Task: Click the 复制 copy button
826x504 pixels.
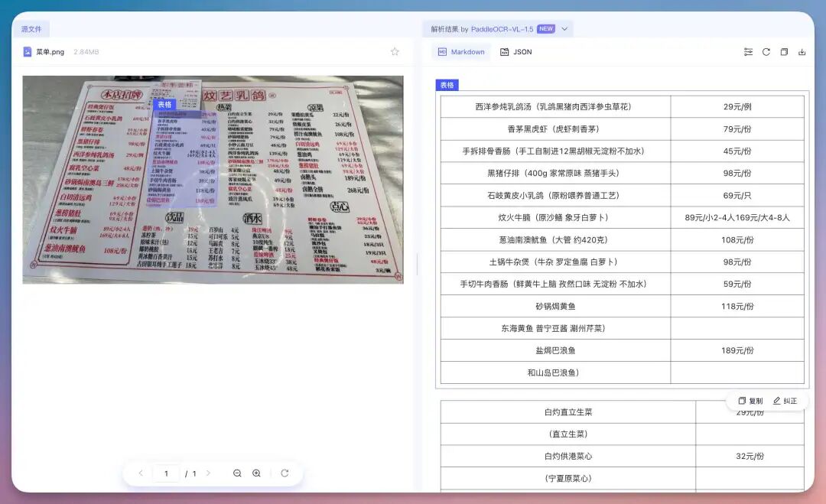Action: (x=750, y=400)
